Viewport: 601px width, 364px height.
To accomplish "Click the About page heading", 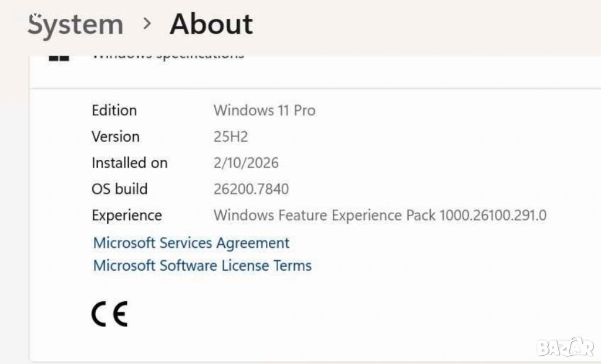I will [211, 25].
